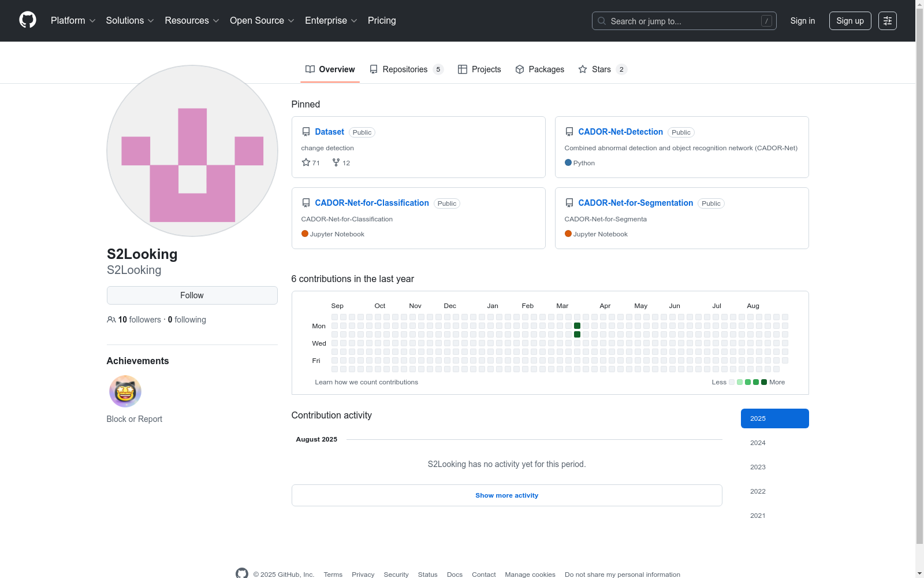The image size is (924, 578).
Task: Click the Search or jump to field
Action: coord(684,21)
